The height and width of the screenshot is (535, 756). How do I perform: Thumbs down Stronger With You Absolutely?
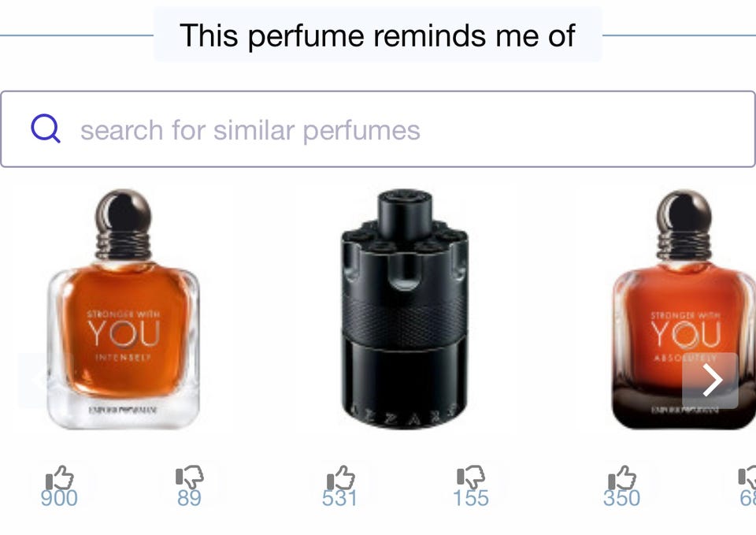click(747, 477)
